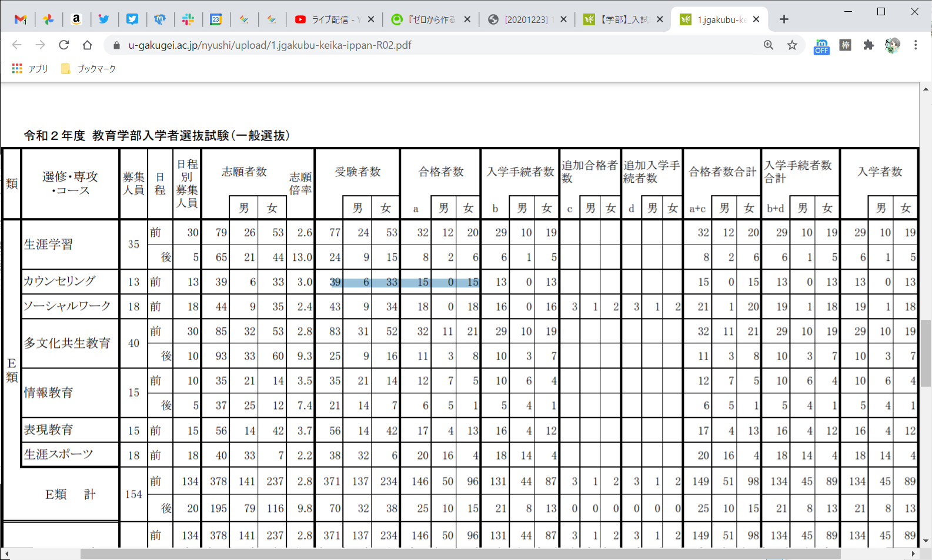The width and height of the screenshot is (932, 560).
Task: Open the アプリ apps grid shortcut
Action: pyautogui.click(x=30, y=69)
